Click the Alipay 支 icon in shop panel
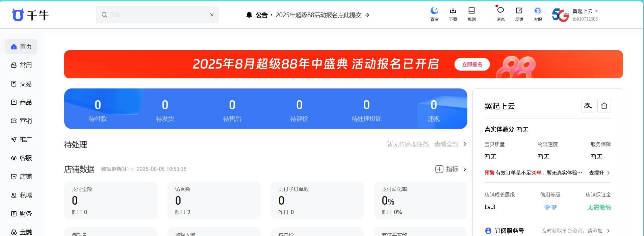Screen dimensions: 644x236 tap(588, 106)
